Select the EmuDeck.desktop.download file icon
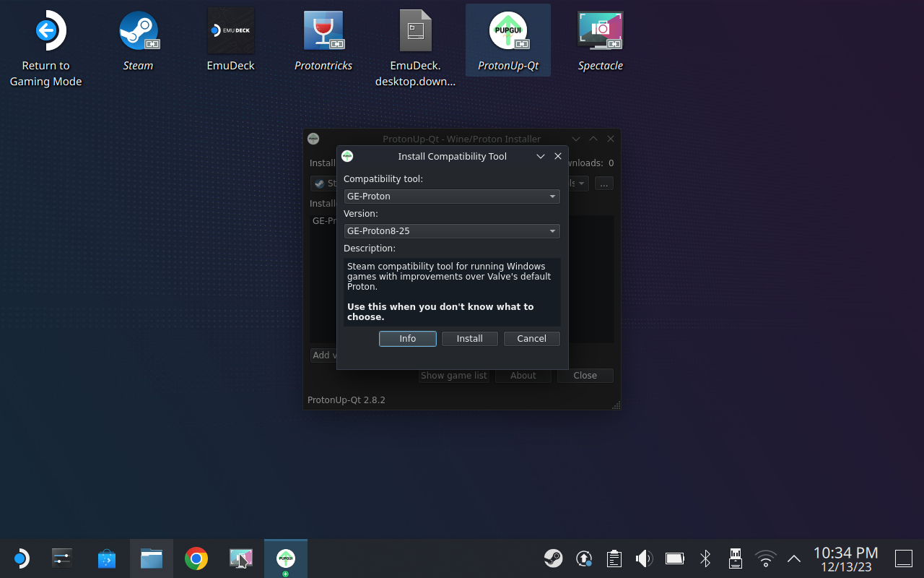This screenshot has width=924, height=578. [415, 48]
